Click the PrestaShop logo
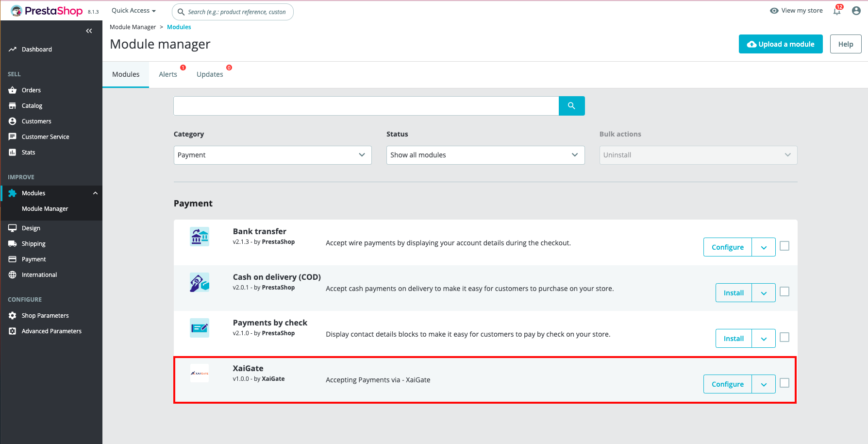This screenshot has height=444, width=868. [x=47, y=11]
